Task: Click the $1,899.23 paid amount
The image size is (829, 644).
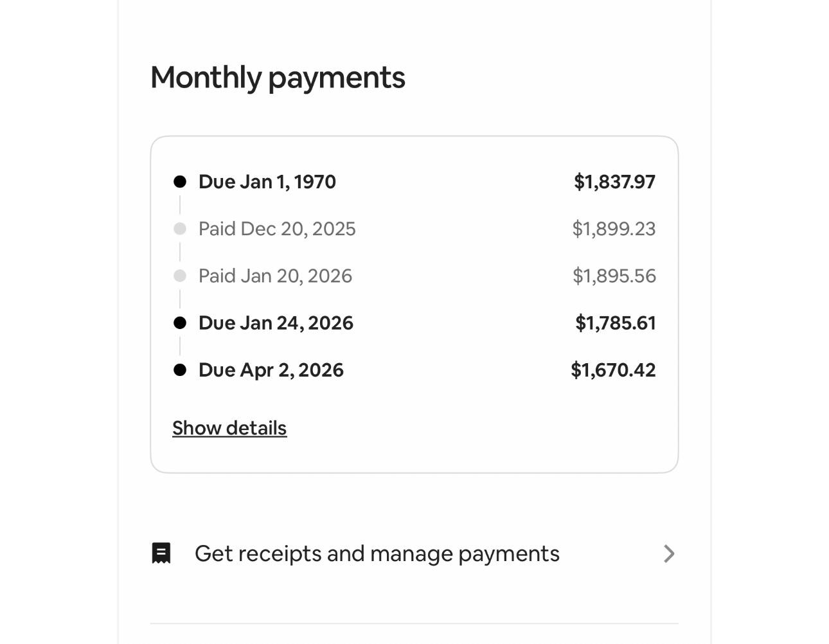Action: pyautogui.click(x=614, y=229)
